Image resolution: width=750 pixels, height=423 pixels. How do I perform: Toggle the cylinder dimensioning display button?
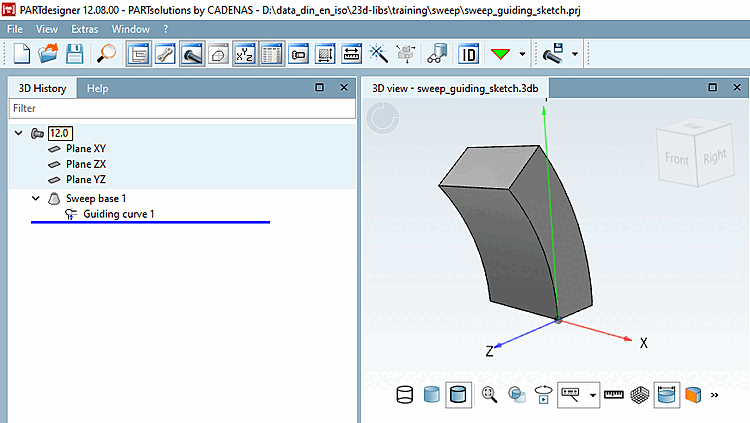(666, 395)
